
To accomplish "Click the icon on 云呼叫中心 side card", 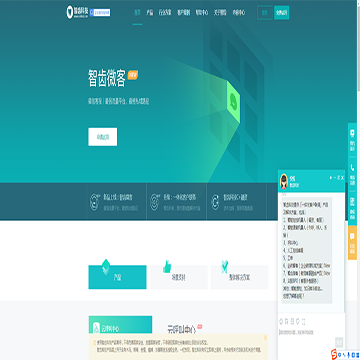I will point(96,328).
